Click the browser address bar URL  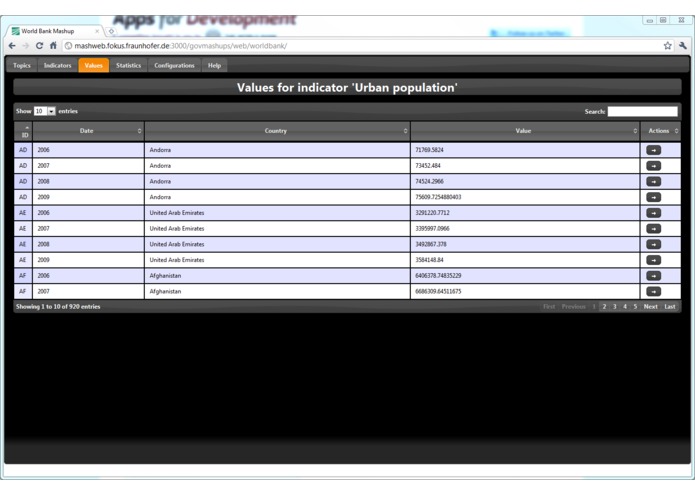pyautogui.click(x=181, y=46)
